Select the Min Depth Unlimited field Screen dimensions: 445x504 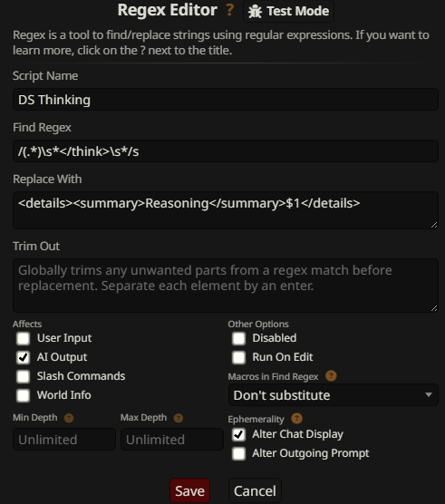coord(64,440)
